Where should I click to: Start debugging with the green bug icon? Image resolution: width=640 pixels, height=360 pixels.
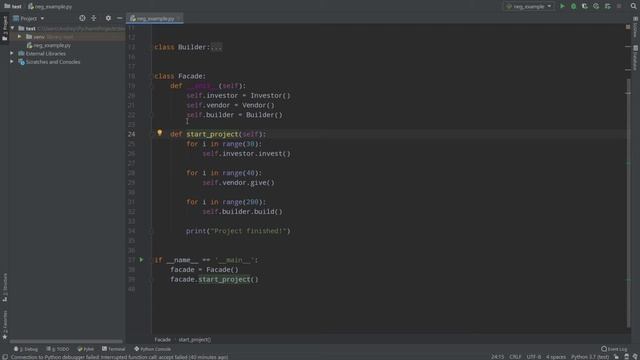click(573, 6)
